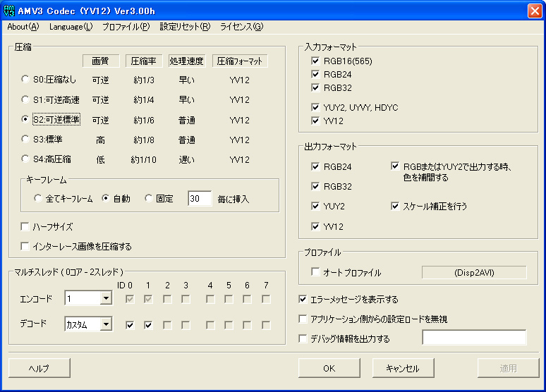Open the Language(L) menu
The height and width of the screenshot is (392, 546).
(x=71, y=27)
